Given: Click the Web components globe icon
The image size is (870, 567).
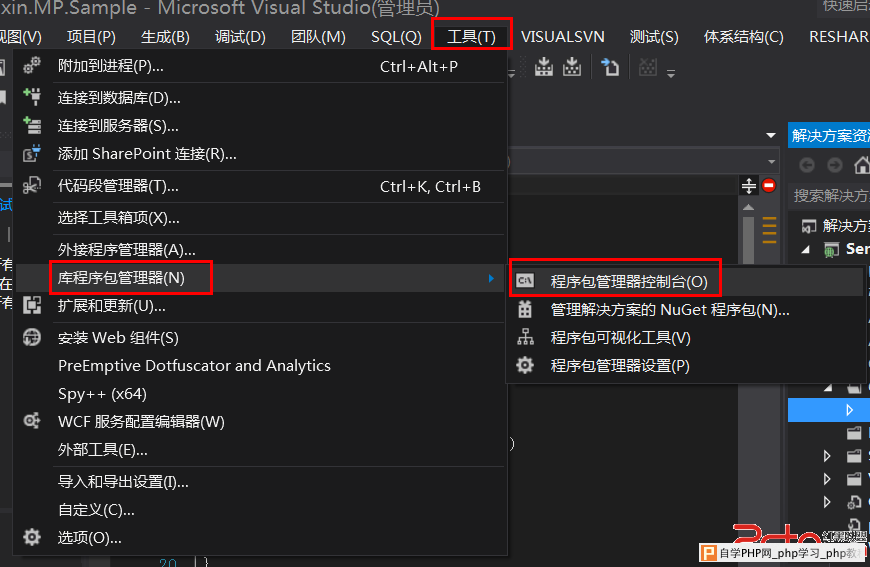Looking at the screenshot, I should point(32,337).
